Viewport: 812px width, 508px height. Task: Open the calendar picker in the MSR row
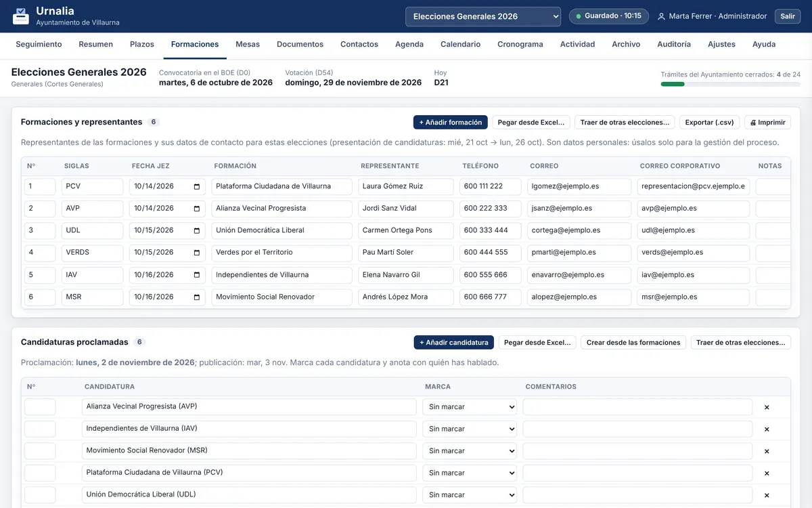[x=197, y=297]
